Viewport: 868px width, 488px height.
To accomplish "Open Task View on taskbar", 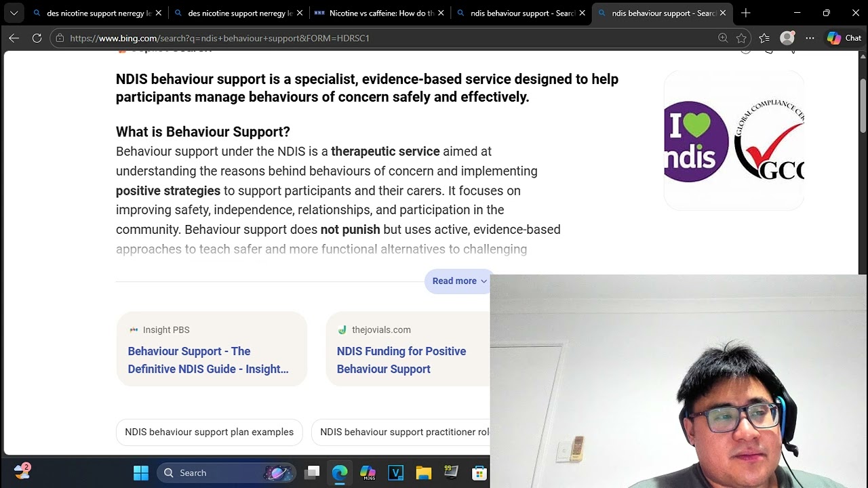I will (x=312, y=472).
